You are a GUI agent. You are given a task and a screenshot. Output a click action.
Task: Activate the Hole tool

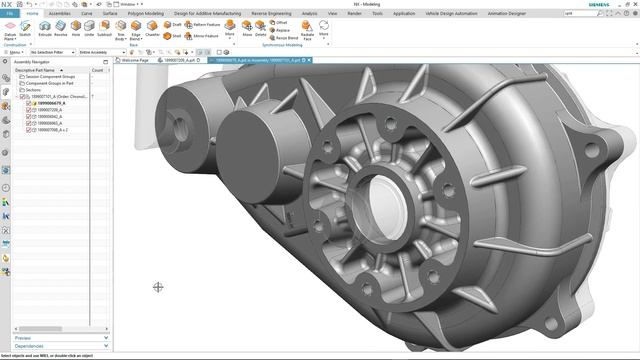coord(76,29)
